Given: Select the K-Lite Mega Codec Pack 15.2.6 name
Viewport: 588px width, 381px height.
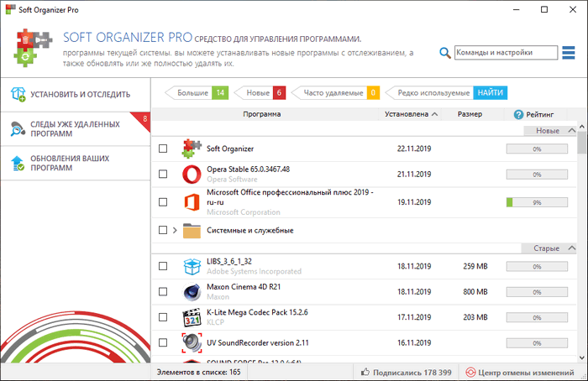Looking at the screenshot, I should click(257, 312).
